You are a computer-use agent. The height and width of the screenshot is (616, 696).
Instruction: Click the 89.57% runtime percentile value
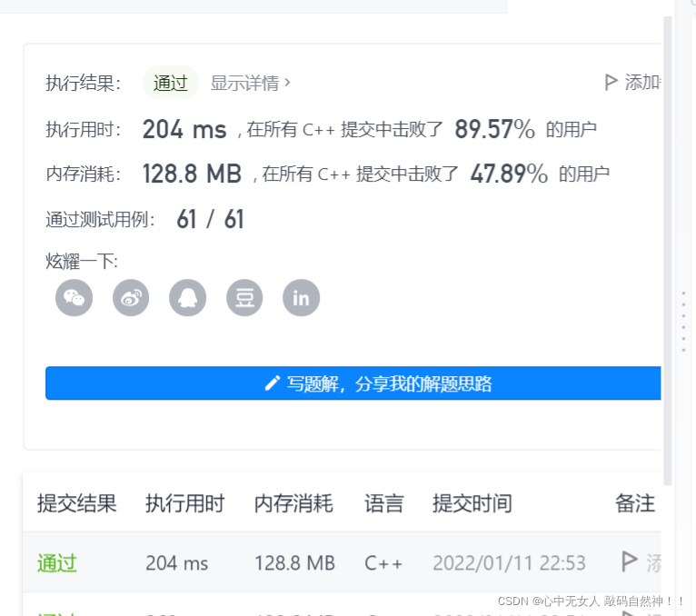pyautogui.click(x=494, y=129)
